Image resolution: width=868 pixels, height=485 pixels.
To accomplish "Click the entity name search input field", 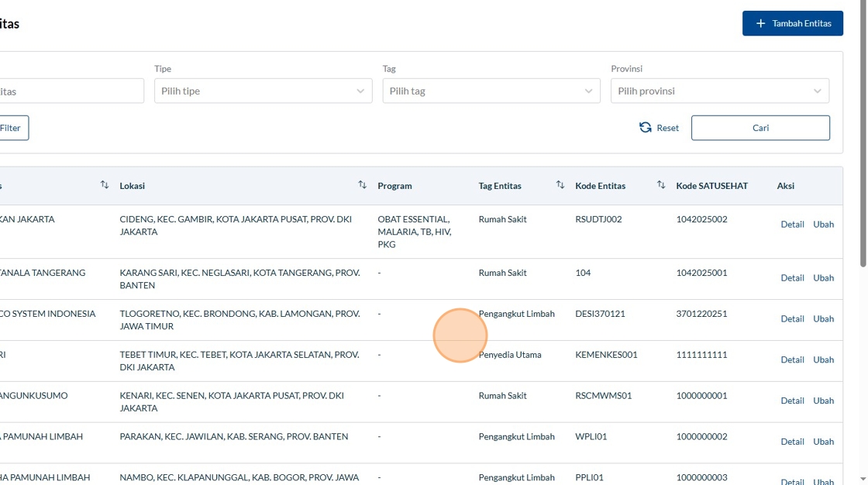I will [x=70, y=91].
